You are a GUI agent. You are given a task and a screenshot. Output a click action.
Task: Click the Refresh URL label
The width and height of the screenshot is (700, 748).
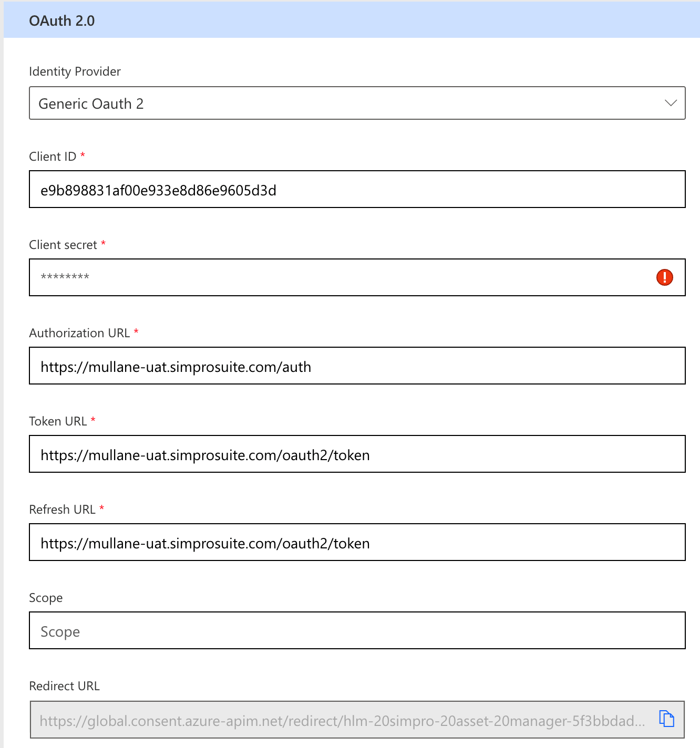click(62, 510)
